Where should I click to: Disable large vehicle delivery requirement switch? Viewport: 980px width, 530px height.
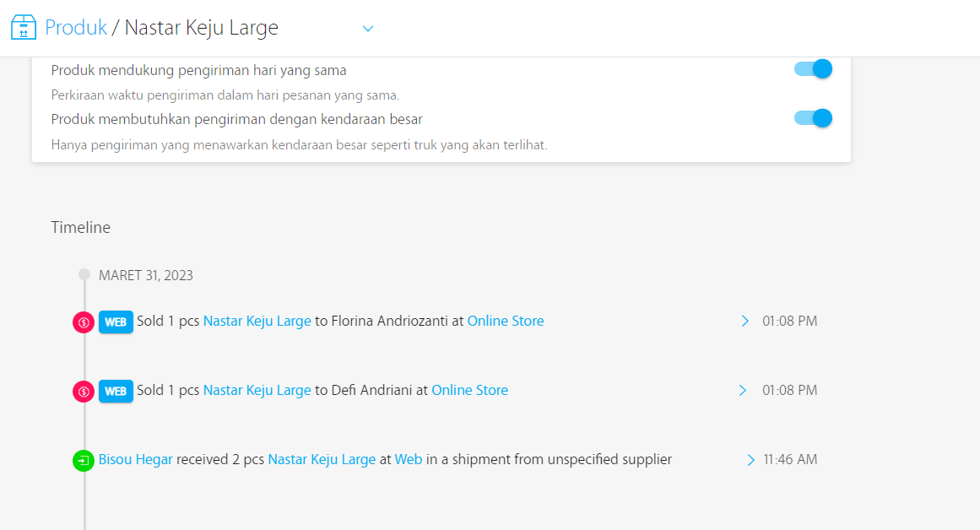(813, 118)
